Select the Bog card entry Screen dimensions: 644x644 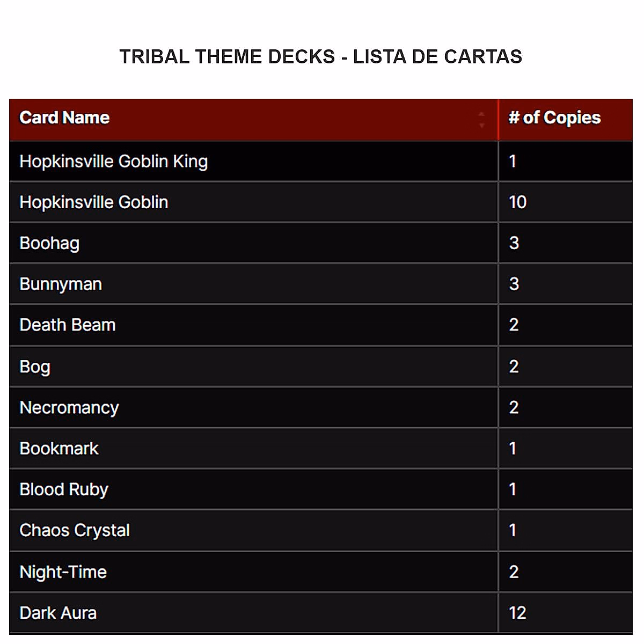[35, 367]
